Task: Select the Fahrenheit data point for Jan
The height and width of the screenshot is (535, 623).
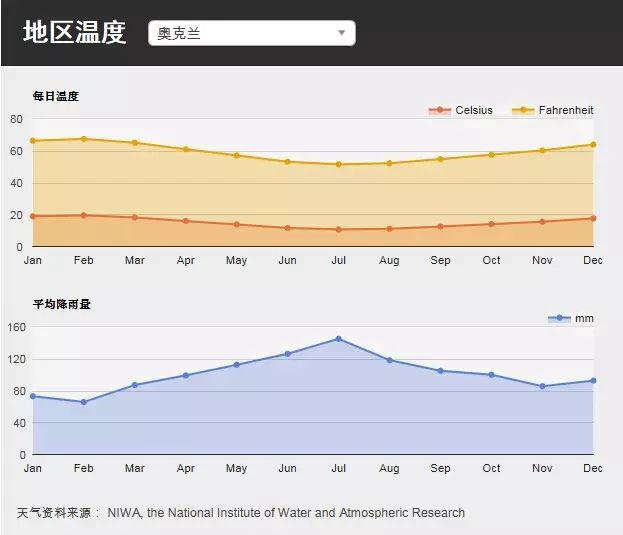Action: pyautogui.click(x=33, y=141)
